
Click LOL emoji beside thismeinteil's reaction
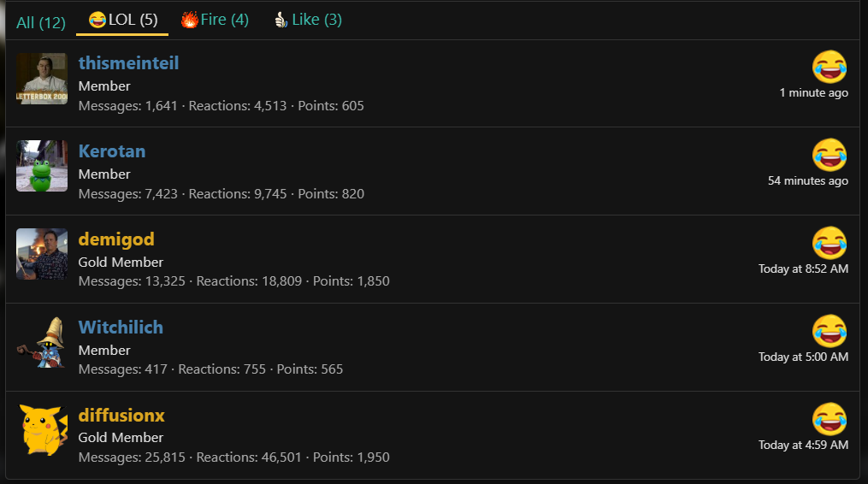830,67
